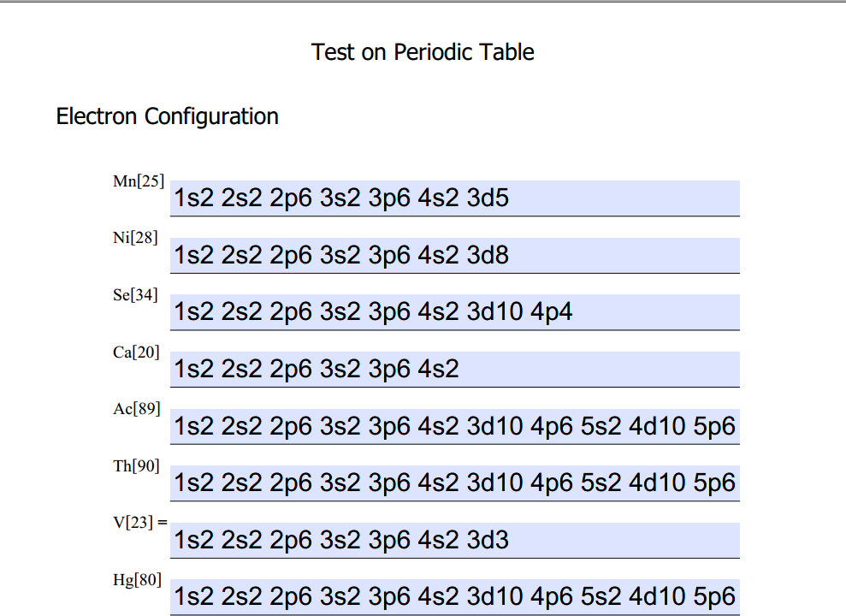Place cursor after 3d5 in Mn field
The height and width of the screenshot is (616, 846).
[x=510, y=198]
